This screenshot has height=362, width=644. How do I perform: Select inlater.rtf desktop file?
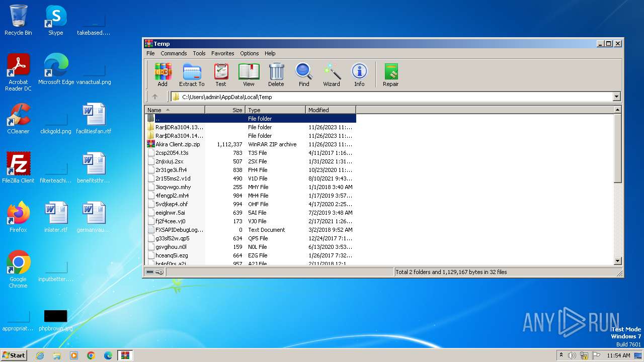(x=56, y=217)
